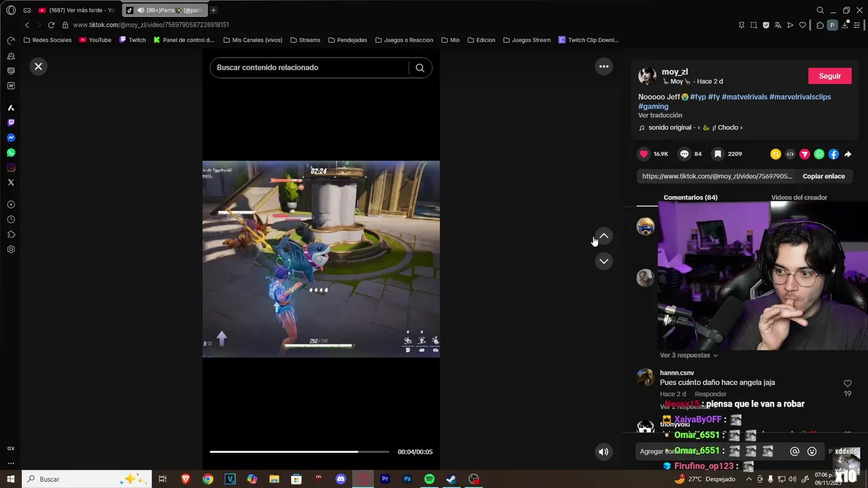This screenshot has width=868, height=488.
Task: Open Streams bookmark folder
Action: (x=304, y=40)
